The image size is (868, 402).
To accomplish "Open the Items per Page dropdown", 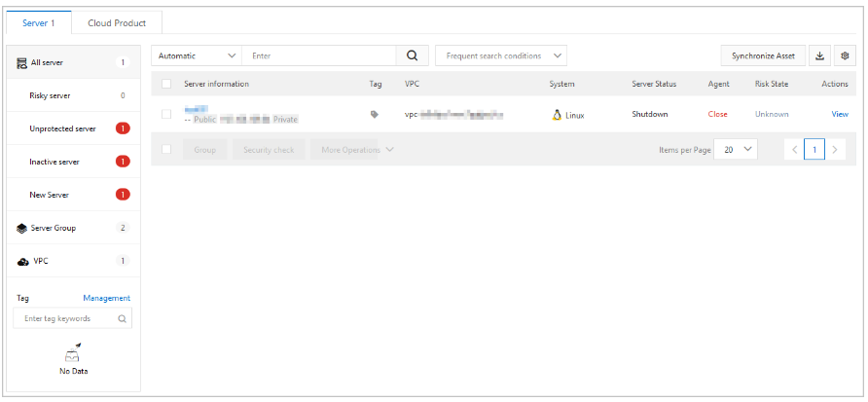I will pos(736,150).
